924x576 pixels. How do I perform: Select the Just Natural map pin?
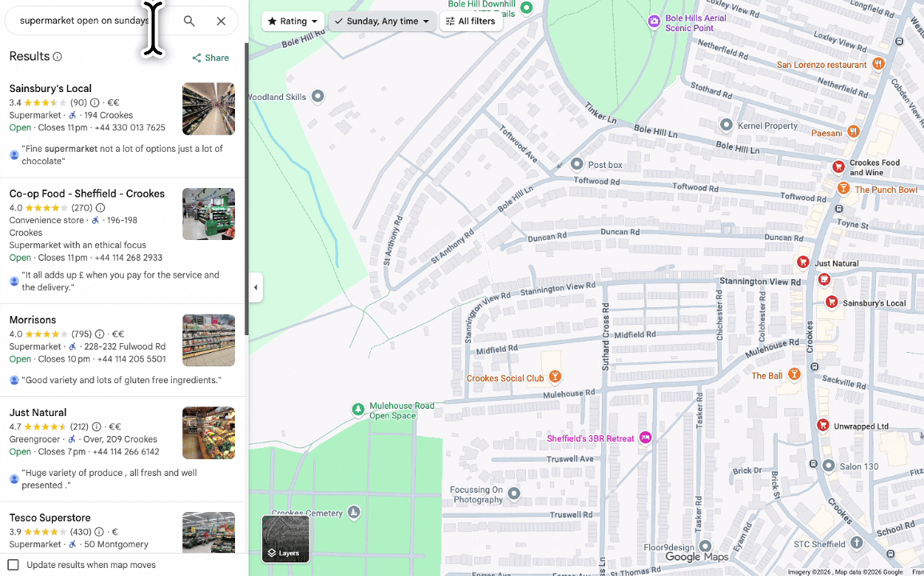pos(803,262)
